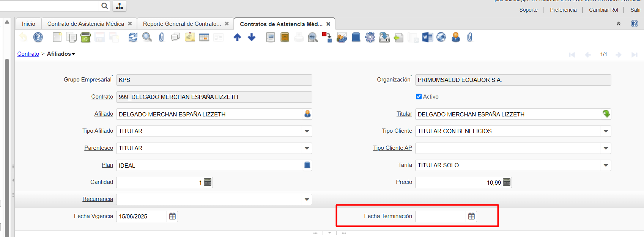The image size is (644, 237).
Task: Open the Tarifa dropdown arrow
Action: tap(606, 165)
